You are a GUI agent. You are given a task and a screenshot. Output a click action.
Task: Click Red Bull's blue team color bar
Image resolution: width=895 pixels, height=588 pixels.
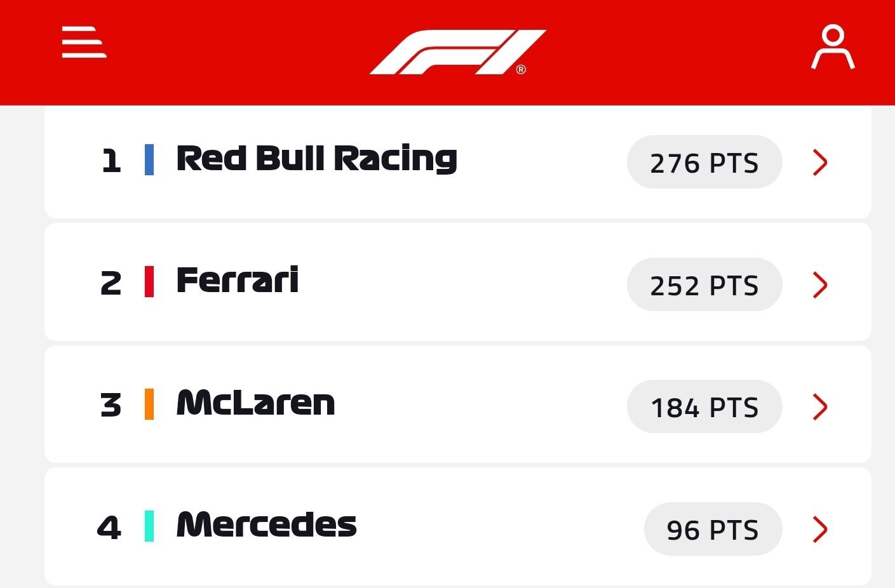click(149, 159)
